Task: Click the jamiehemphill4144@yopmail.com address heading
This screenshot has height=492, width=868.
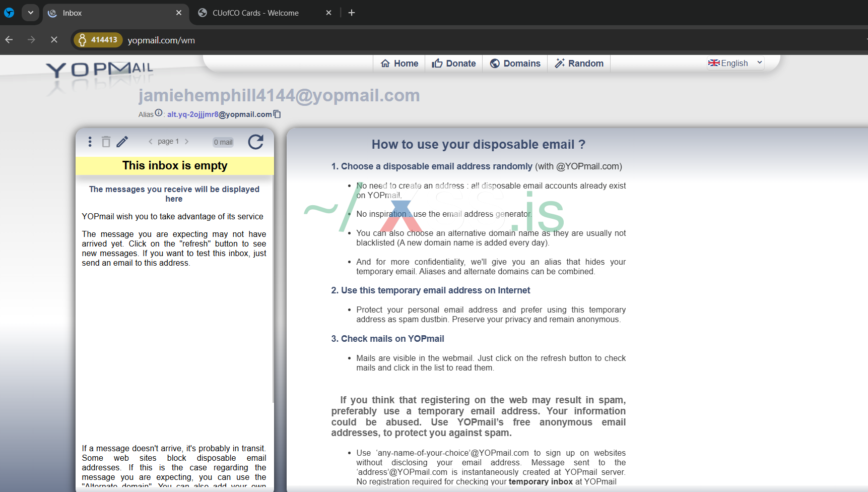Action: click(279, 95)
